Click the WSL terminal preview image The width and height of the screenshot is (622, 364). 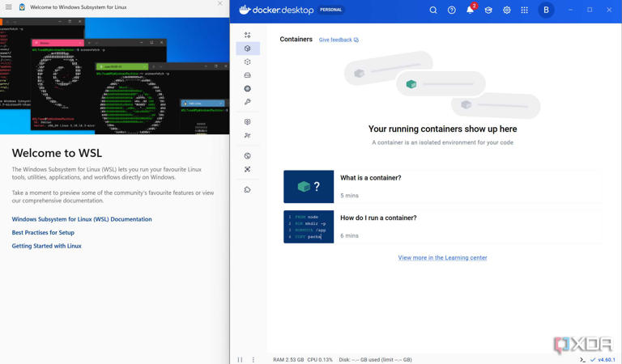click(x=115, y=76)
